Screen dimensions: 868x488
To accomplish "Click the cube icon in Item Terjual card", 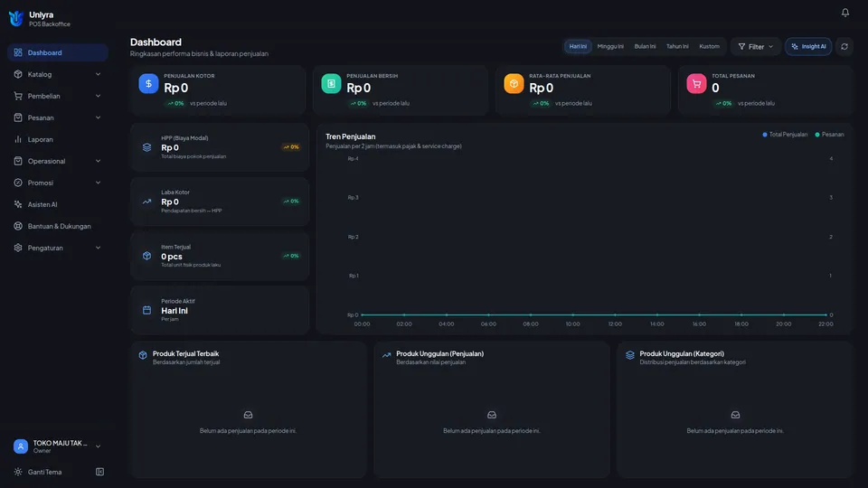I will pyautogui.click(x=146, y=256).
